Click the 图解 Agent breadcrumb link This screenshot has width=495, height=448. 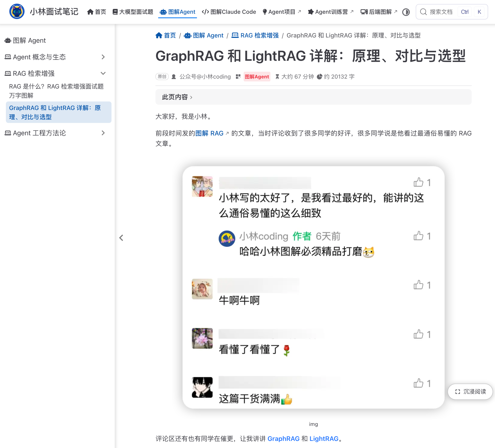(204, 35)
